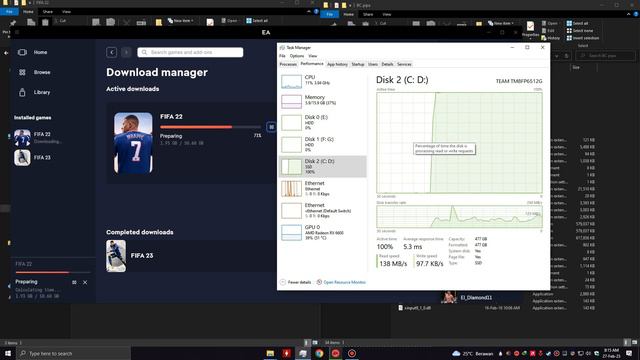Open weather widget showing 25°C Berawan
Viewport: 640px width, 360px height.
pyautogui.click(x=473, y=353)
